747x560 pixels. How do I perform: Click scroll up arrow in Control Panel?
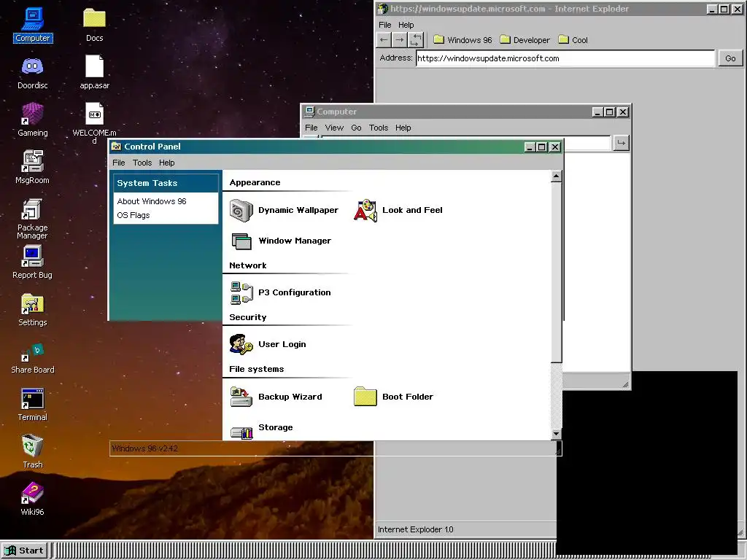[x=556, y=176]
